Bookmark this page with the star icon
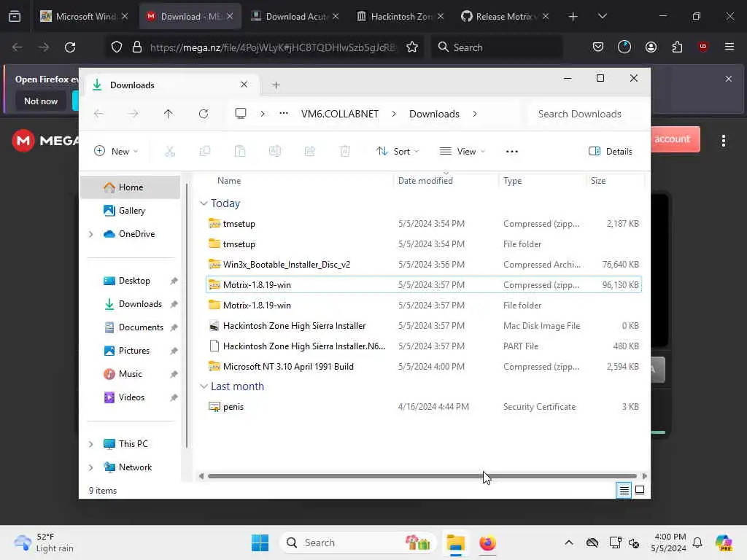Image resolution: width=747 pixels, height=560 pixels. (x=412, y=47)
